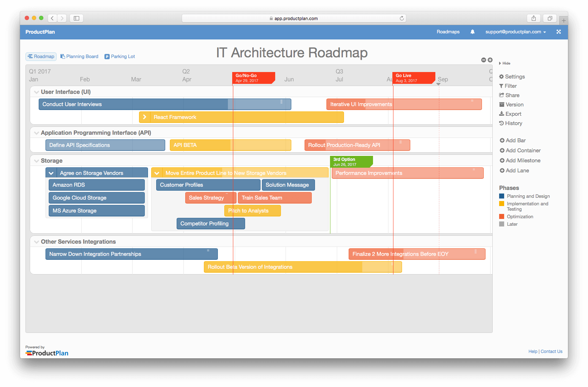Click the notification bell icon
Image resolution: width=588 pixels, height=387 pixels.
coord(472,32)
